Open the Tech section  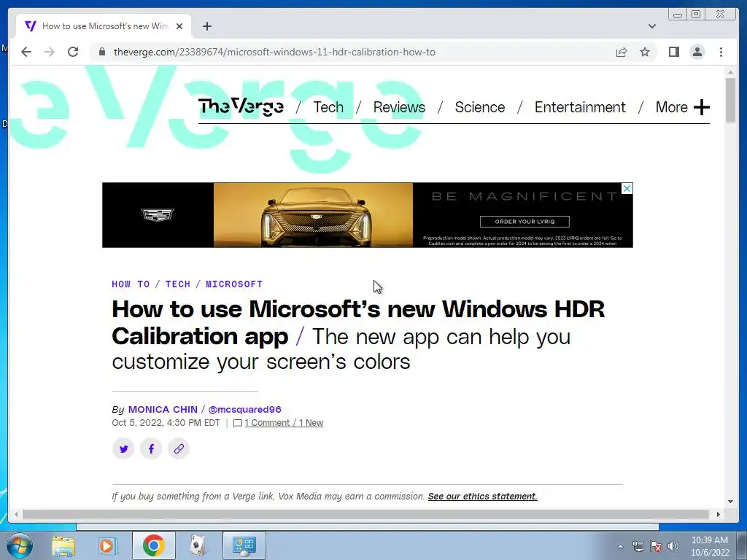pyautogui.click(x=328, y=107)
